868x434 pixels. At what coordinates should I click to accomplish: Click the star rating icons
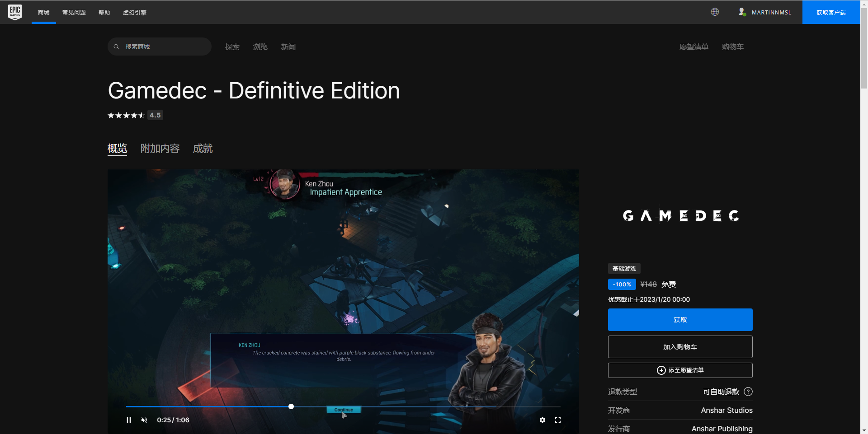coord(126,115)
